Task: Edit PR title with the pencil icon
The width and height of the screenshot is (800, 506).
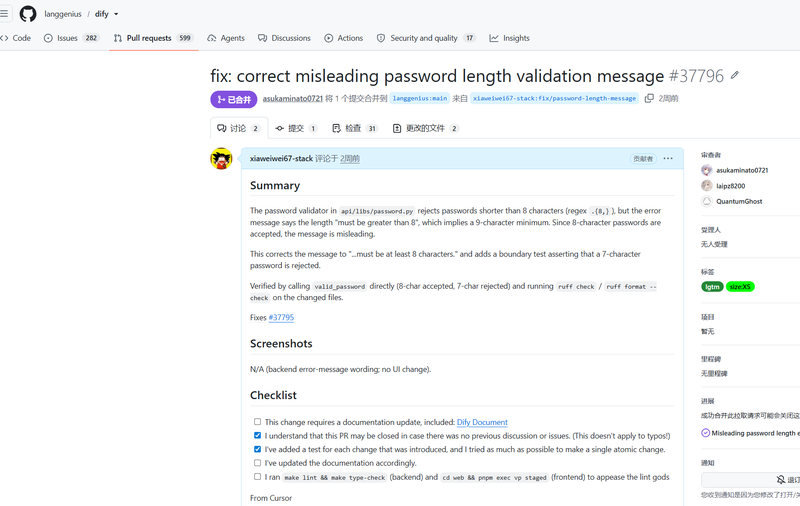Action: pos(735,75)
